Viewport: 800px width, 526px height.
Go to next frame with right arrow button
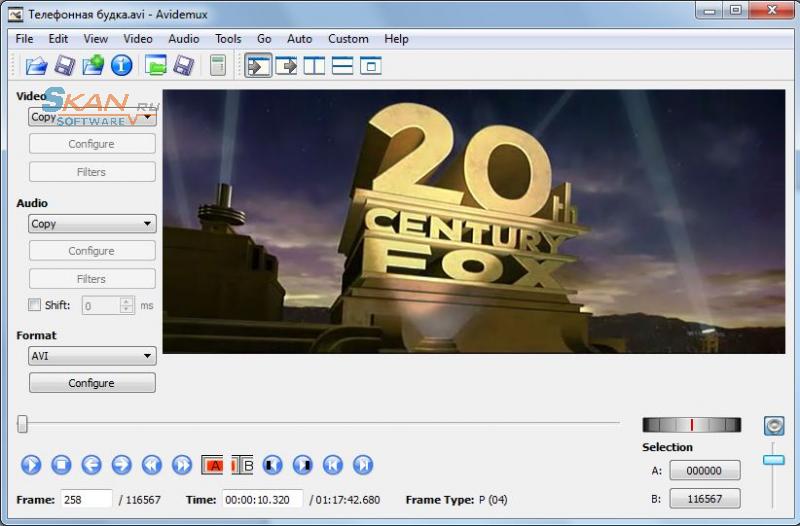tap(121, 465)
